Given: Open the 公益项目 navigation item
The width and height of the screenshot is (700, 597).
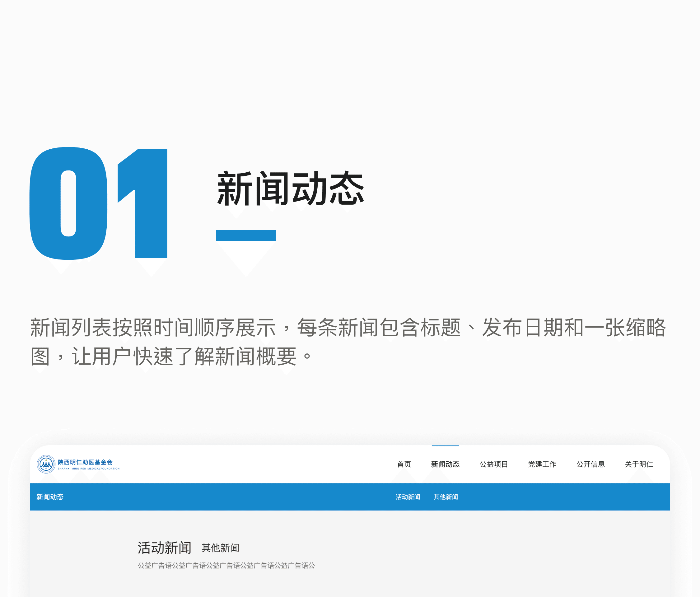Looking at the screenshot, I should pyautogui.click(x=494, y=464).
